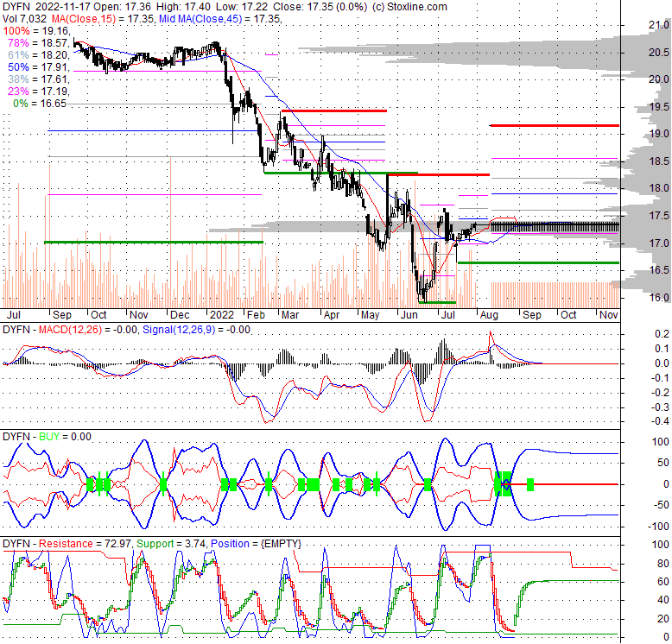
Task: Click the -100 label on BUY panel axis
Action: [x=658, y=527]
